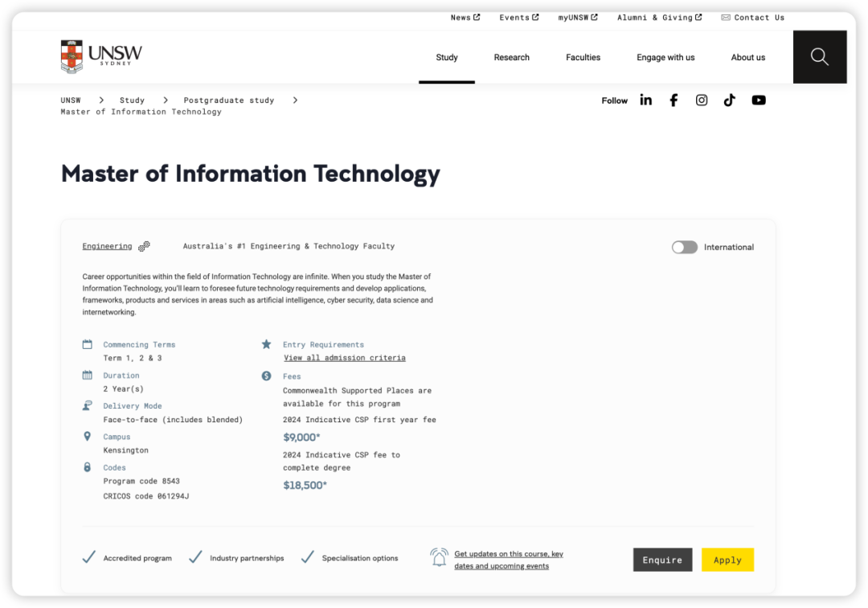Click the checkmark beside Accredited program

88,557
